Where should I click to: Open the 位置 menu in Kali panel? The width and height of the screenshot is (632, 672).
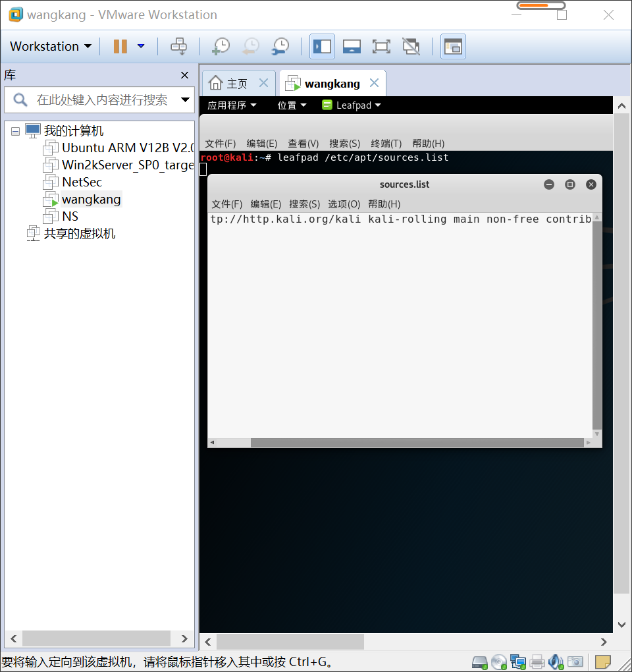click(292, 105)
